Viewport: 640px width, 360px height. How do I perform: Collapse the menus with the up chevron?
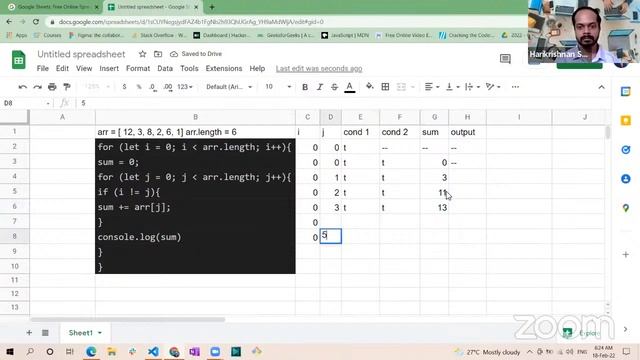coord(601,87)
